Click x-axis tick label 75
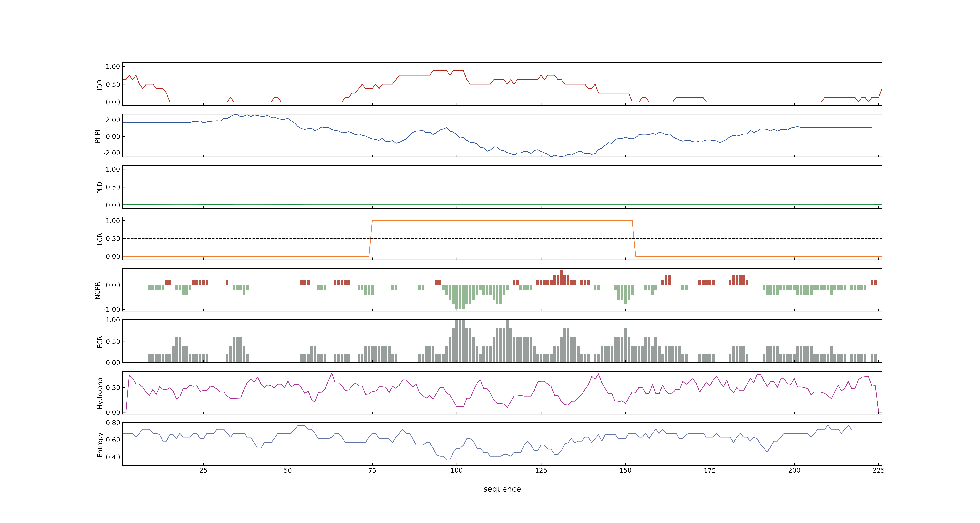The width and height of the screenshot is (980, 523). tap(372, 470)
